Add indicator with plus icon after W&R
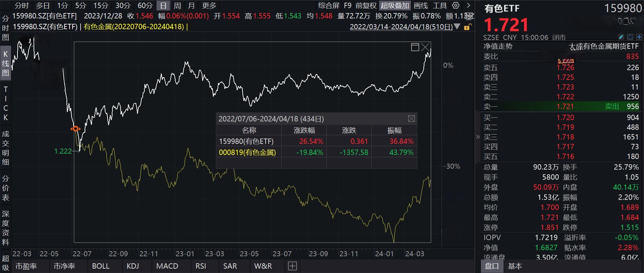644x273 pixels. [292, 266]
